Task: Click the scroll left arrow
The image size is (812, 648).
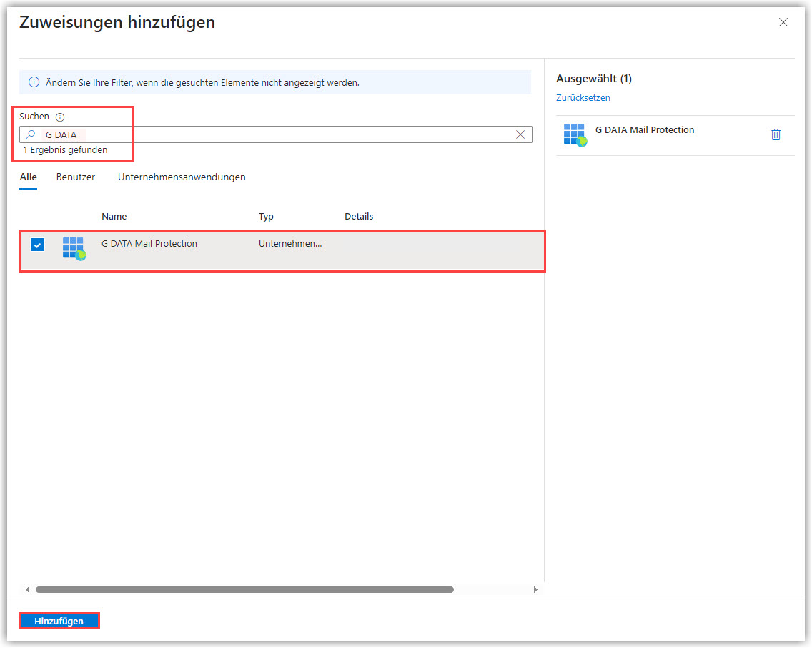Action: [27, 590]
